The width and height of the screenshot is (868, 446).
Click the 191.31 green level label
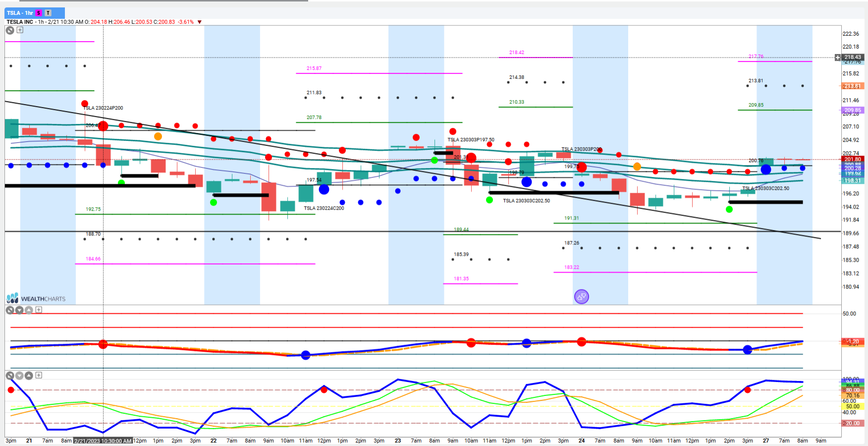coord(572,218)
